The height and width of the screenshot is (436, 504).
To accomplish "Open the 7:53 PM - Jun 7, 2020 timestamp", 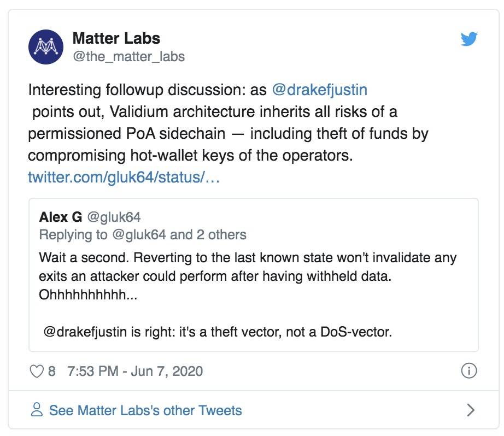I will pyautogui.click(x=135, y=371).
